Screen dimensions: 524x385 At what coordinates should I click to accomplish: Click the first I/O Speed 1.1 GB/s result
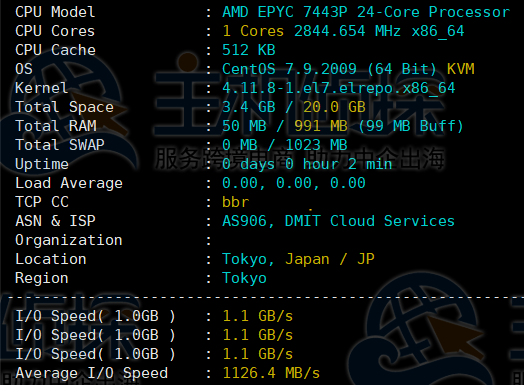[258, 316]
